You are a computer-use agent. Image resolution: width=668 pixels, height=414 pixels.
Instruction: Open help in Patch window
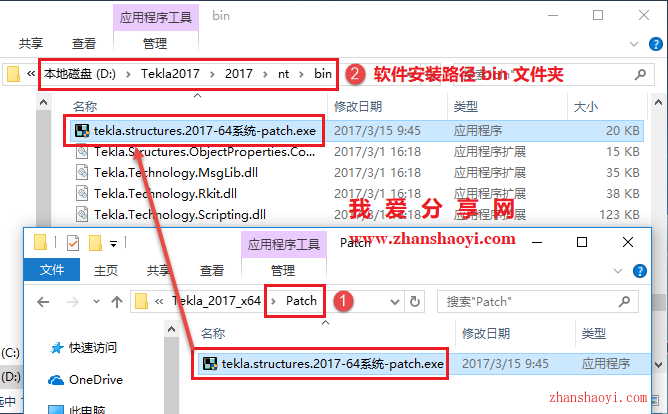tap(639, 271)
